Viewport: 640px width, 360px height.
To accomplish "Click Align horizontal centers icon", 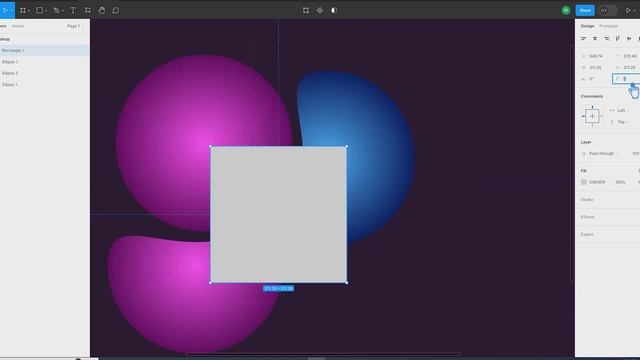I will pos(595,38).
